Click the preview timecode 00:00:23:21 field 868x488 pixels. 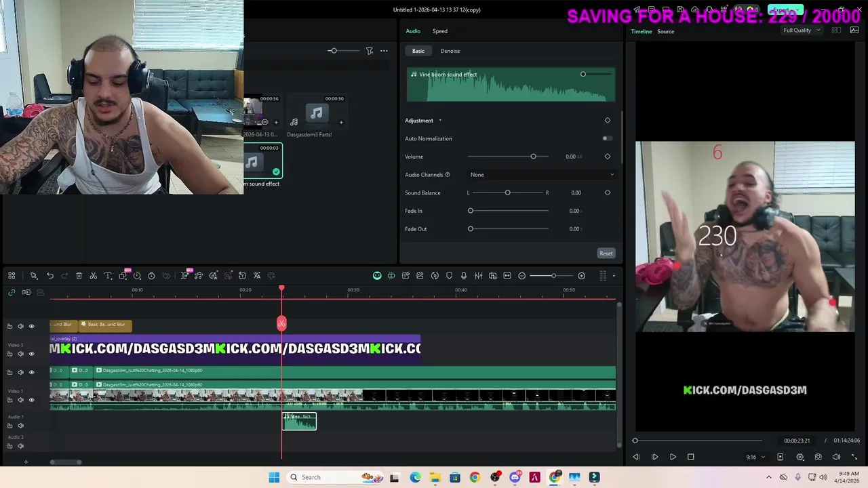[797, 441]
